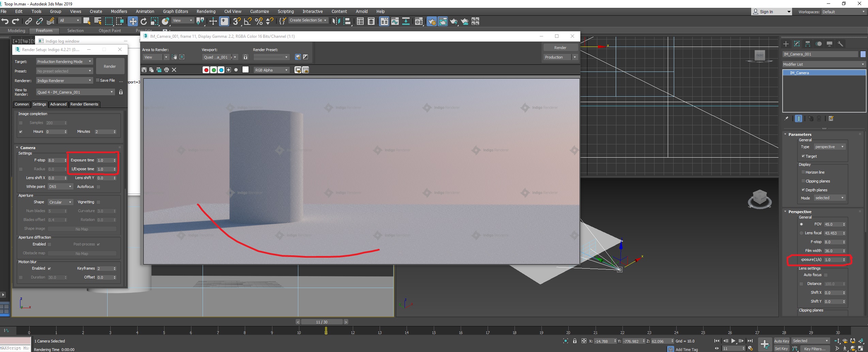Screen dimensions: 868x352
Task: Click the Render button in Render Setup
Action: [110, 66]
